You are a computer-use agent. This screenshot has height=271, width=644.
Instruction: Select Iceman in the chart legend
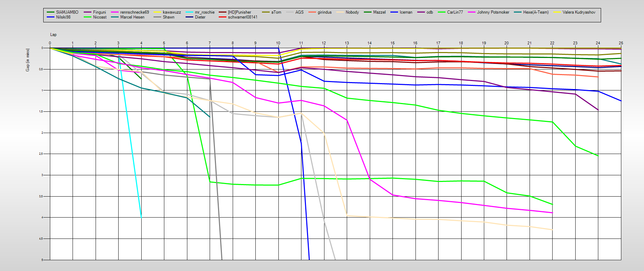[x=406, y=12]
